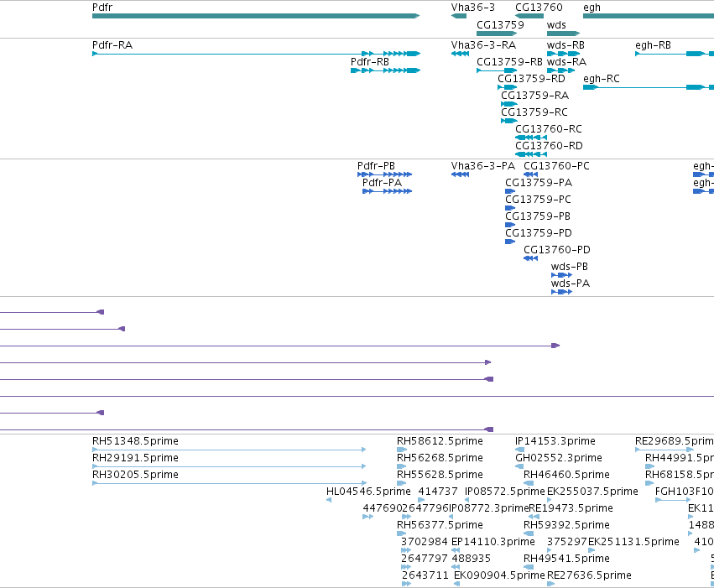Screen dimensions: 714x588
Task: Click the RH56377.5prime EST label
Action: click(x=440, y=525)
